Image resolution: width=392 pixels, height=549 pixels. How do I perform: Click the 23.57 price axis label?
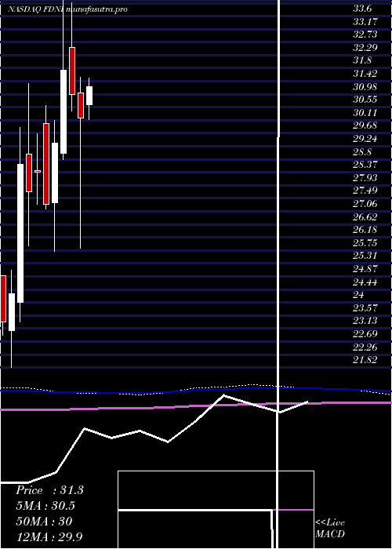click(x=365, y=308)
